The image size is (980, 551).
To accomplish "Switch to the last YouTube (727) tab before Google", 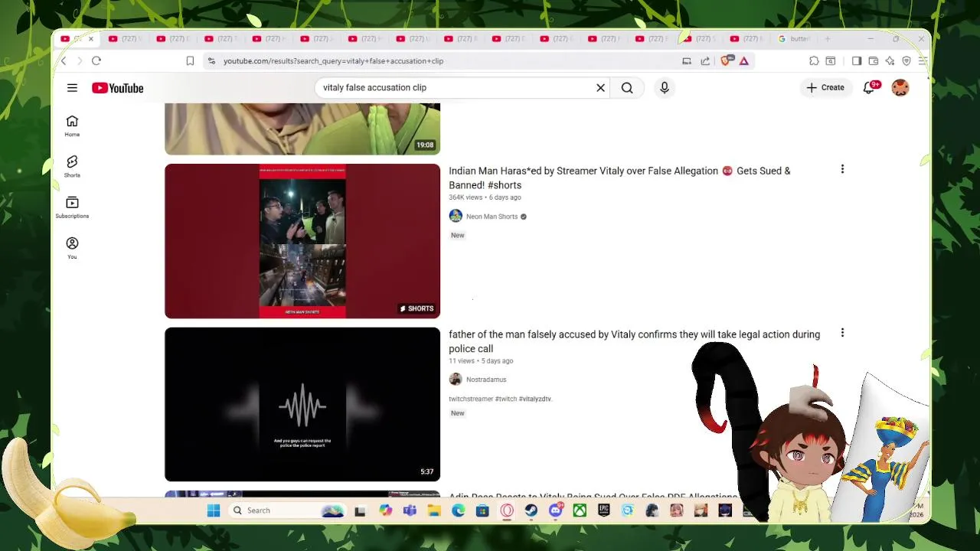I will coord(746,39).
